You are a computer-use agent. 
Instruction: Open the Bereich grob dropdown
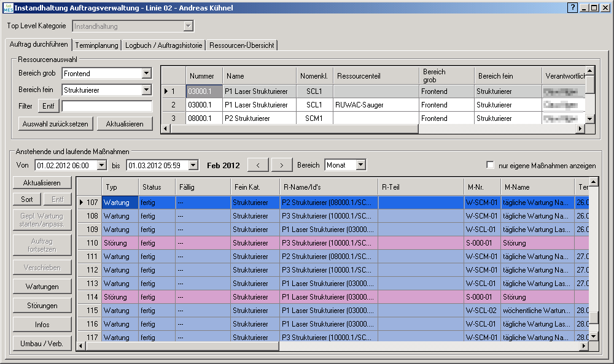click(x=146, y=74)
